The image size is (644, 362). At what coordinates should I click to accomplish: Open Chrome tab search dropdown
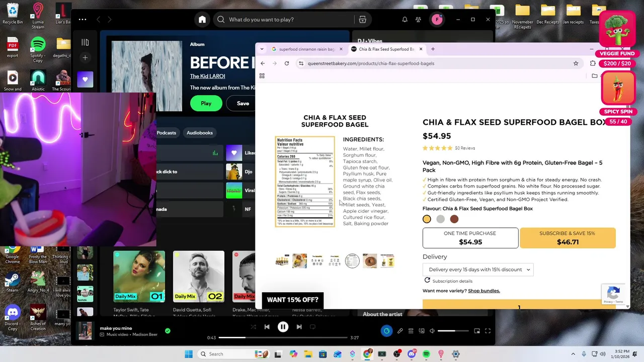tap(262, 49)
